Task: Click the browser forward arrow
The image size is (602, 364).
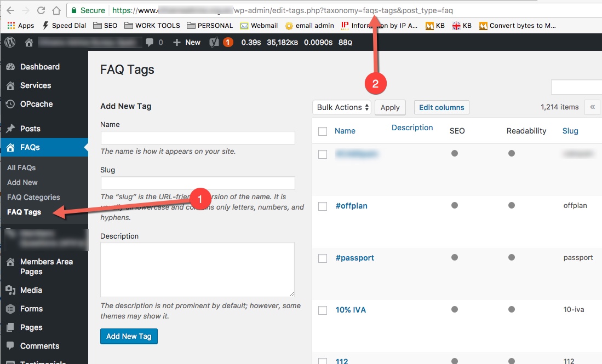Action: click(x=26, y=10)
